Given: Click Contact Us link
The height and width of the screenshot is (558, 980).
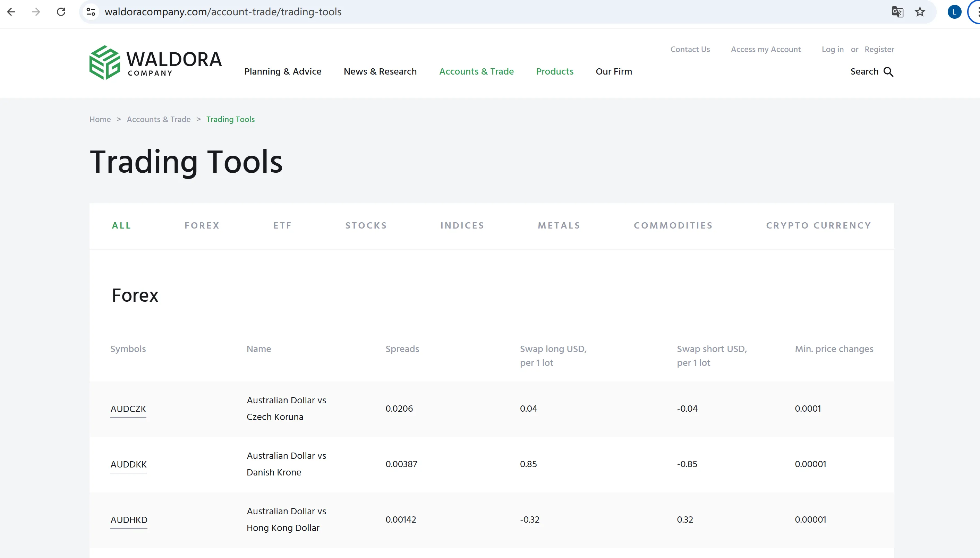Looking at the screenshot, I should (690, 50).
